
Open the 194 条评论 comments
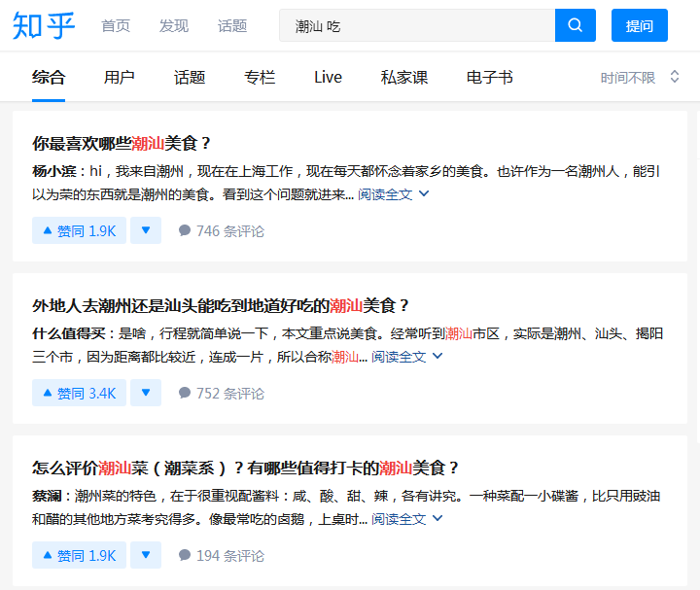(x=221, y=555)
